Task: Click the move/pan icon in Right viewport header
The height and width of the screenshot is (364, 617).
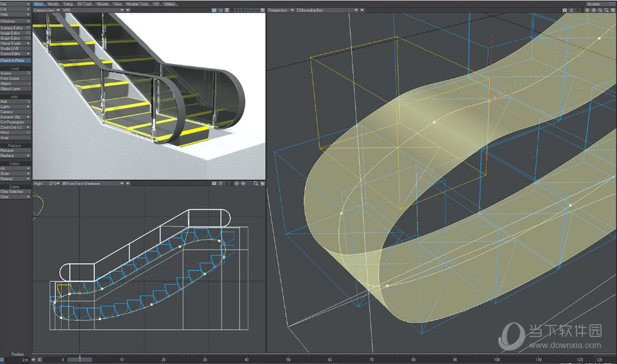Action: (236, 184)
